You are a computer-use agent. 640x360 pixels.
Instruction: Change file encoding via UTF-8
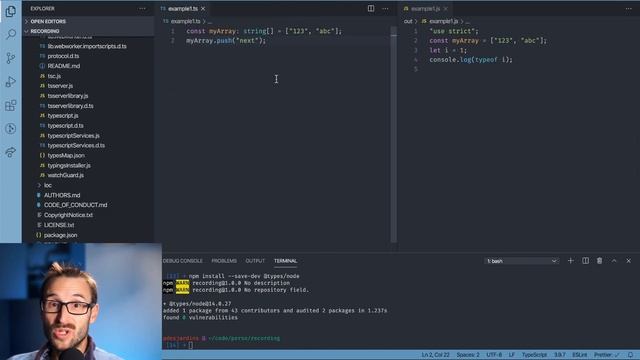494,355
